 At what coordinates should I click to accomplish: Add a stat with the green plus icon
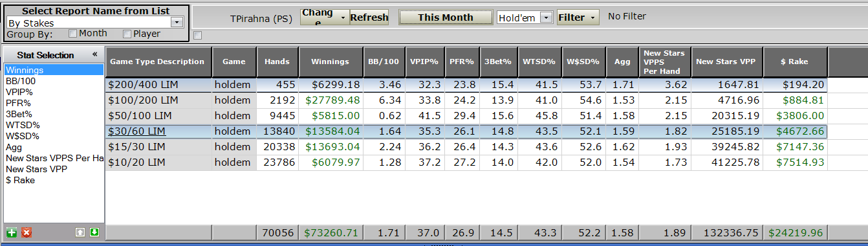click(x=11, y=232)
